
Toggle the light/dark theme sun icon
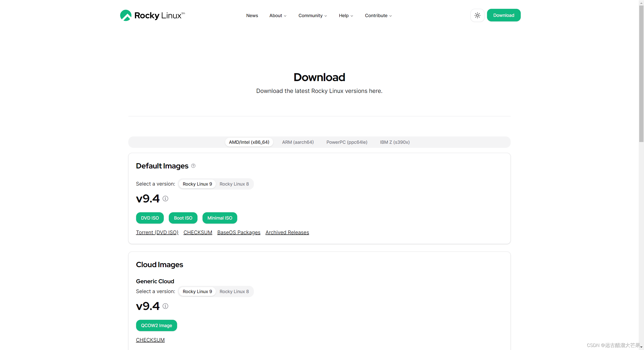pyautogui.click(x=477, y=15)
